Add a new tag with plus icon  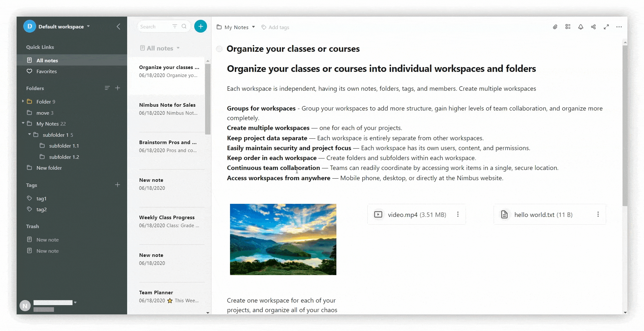pos(118,185)
